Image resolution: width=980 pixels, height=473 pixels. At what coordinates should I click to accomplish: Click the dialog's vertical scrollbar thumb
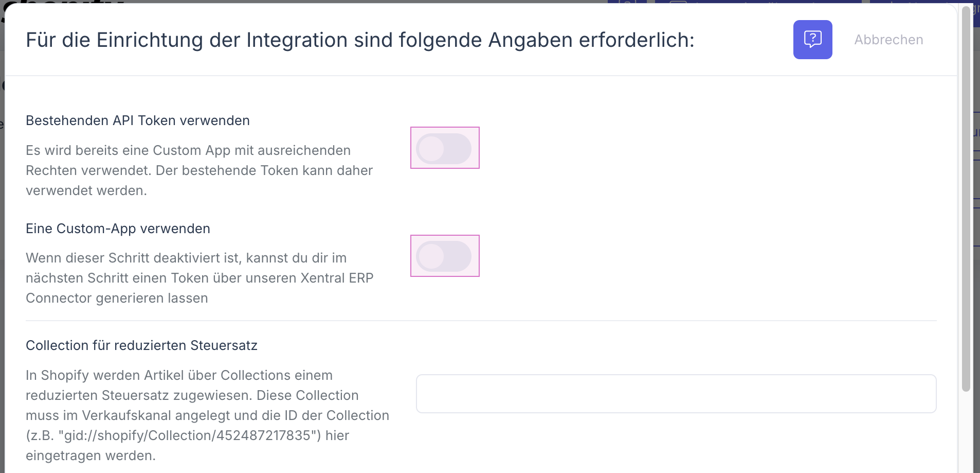[x=966, y=206]
